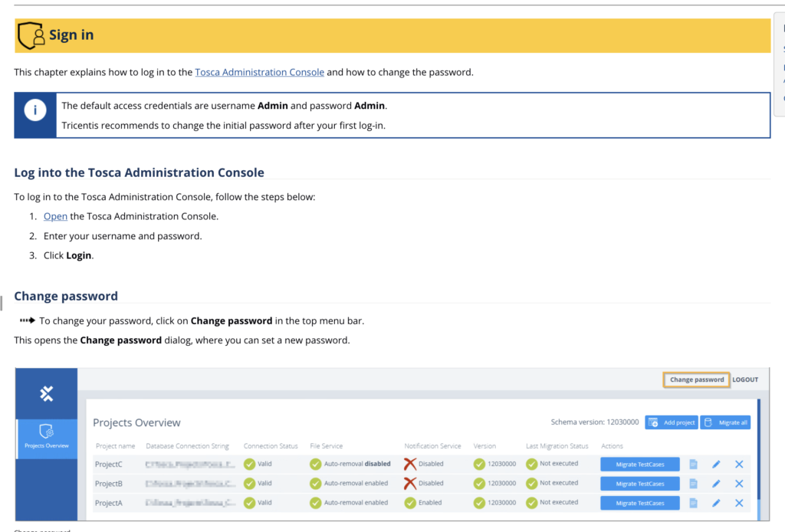Select the 'ProjectA' name cell
Screen dimensions: 785x532
[x=109, y=503]
